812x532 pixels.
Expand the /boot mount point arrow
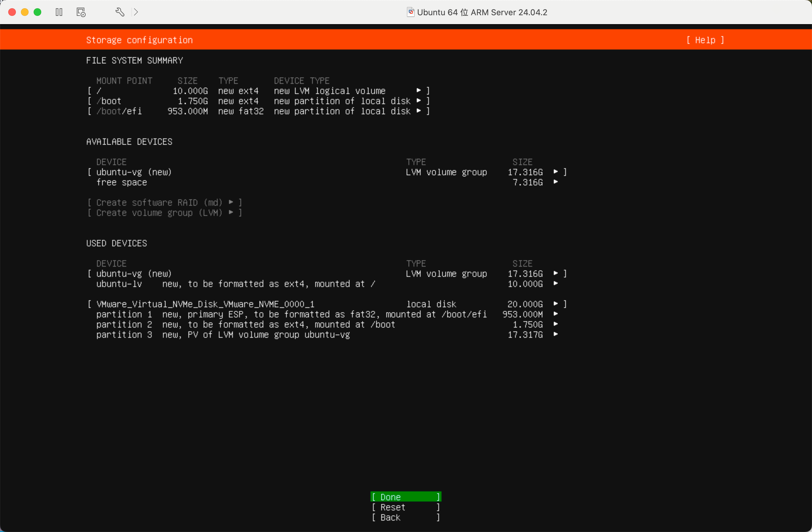tap(419, 101)
